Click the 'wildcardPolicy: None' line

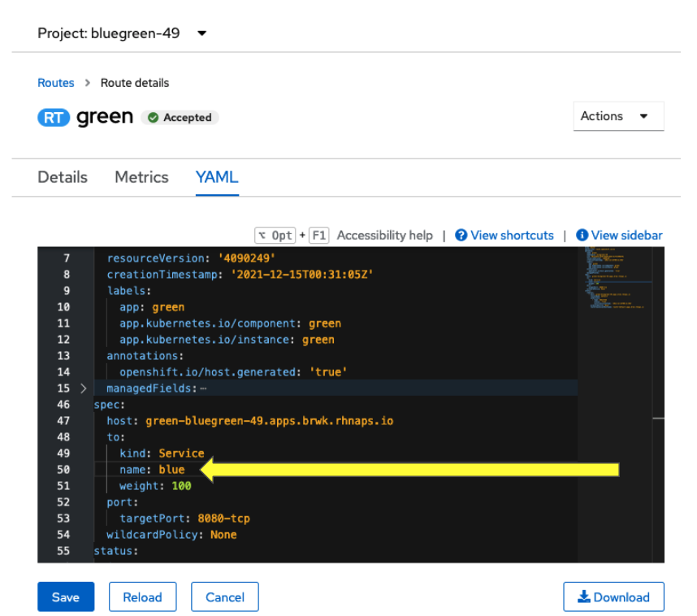(x=171, y=535)
